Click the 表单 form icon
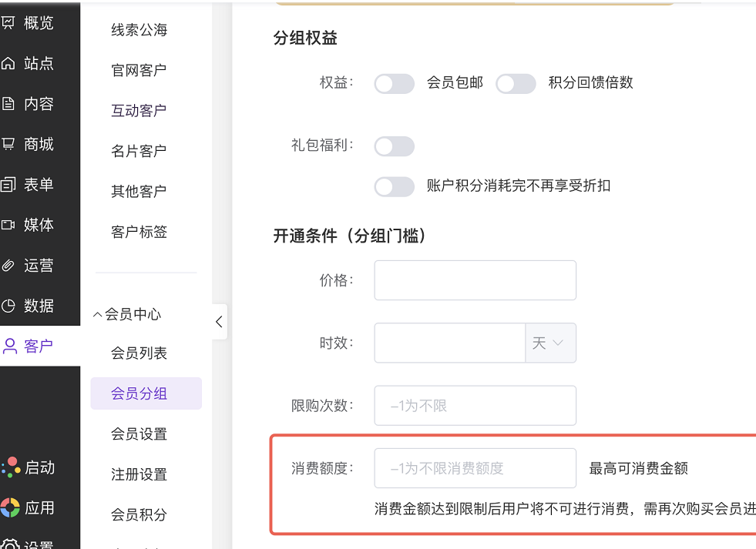 coord(8,185)
